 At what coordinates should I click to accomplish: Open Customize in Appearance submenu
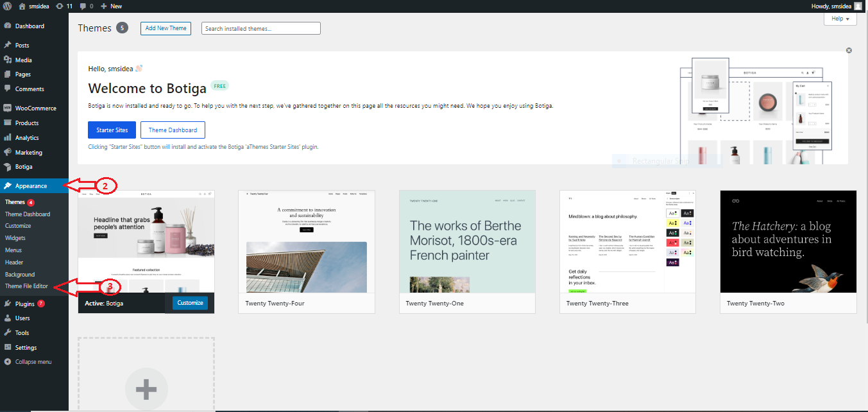click(18, 226)
